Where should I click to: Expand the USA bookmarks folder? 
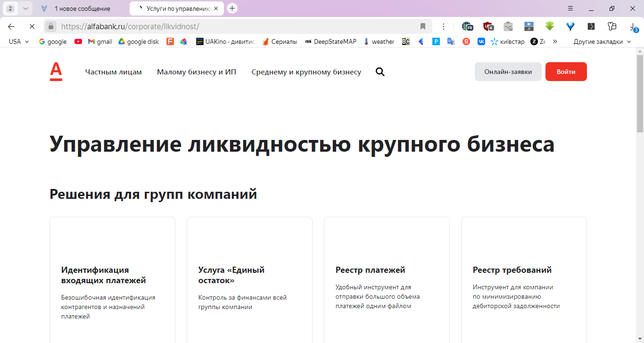[19, 41]
